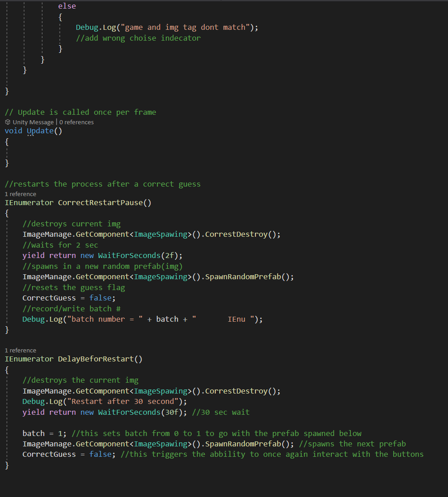Click the 'DelayBeforRestart' method name
This screenshot has height=497, width=448.
point(96,359)
